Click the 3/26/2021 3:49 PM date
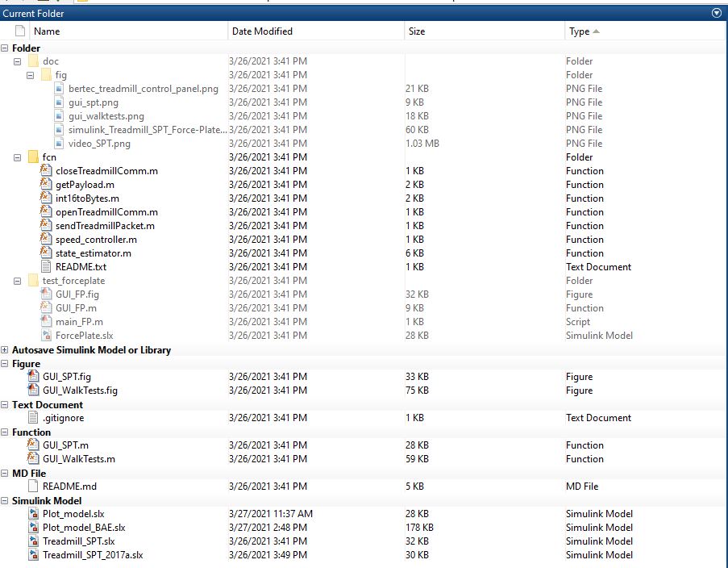 pyautogui.click(x=268, y=555)
